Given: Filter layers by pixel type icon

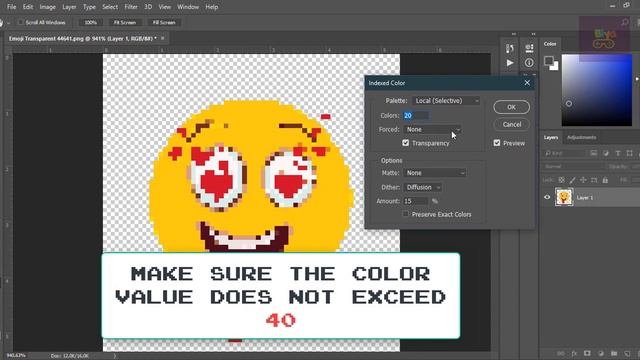Looking at the screenshot, I should click(593, 153).
